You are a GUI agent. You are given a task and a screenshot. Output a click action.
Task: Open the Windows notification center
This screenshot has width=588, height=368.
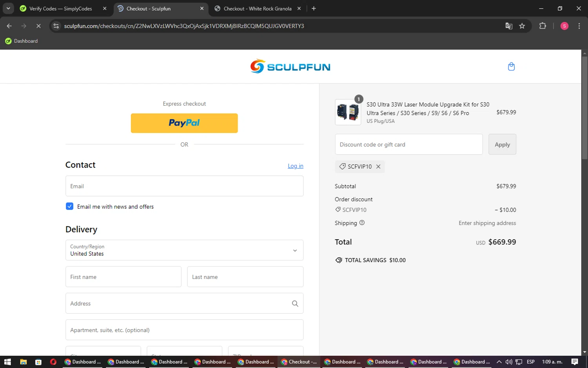point(575,362)
